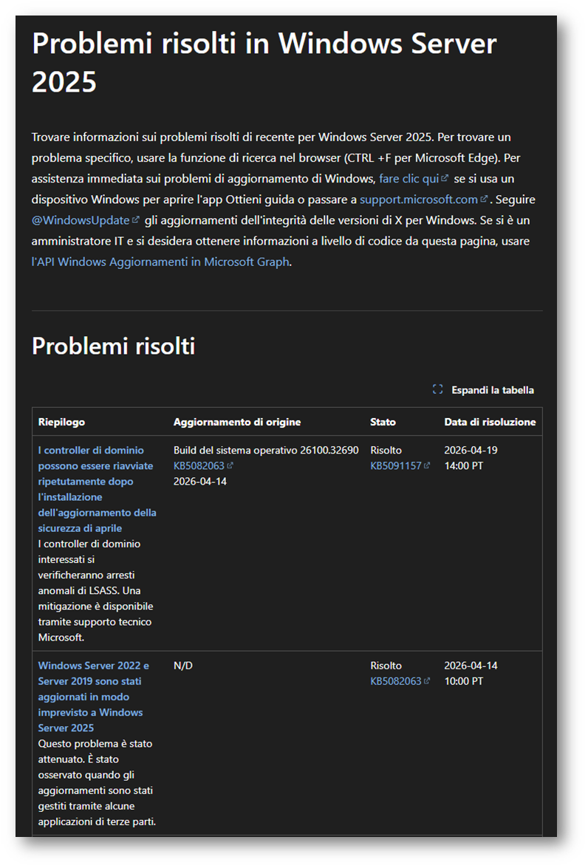Click the Espandi la tabella button
This screenshot has width=588, height=868.
483,390
